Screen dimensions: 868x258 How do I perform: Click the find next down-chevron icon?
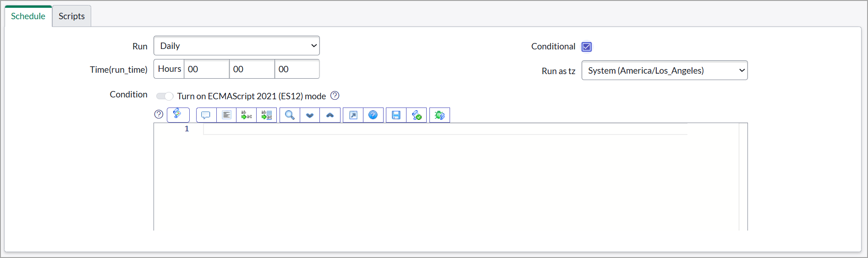(310, 115)
